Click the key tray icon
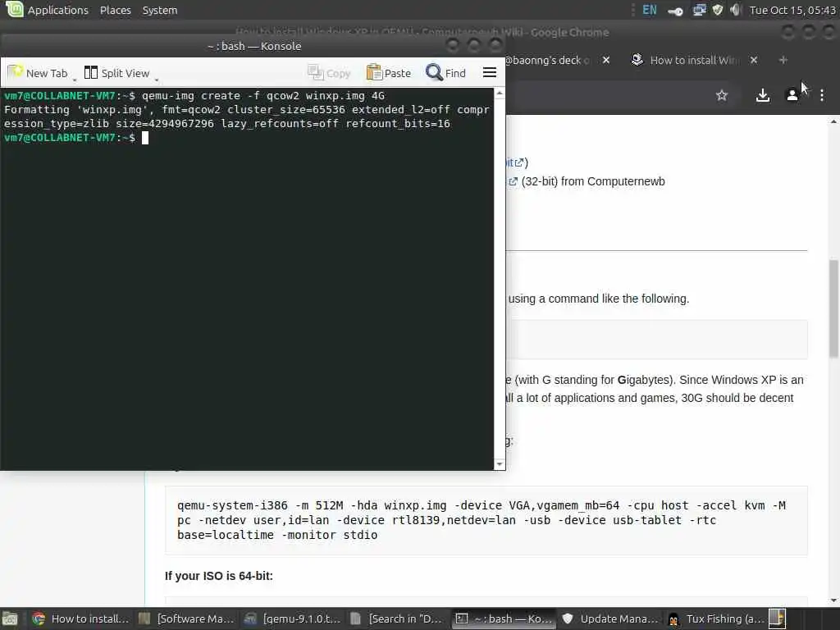 [x=676, y=11]
